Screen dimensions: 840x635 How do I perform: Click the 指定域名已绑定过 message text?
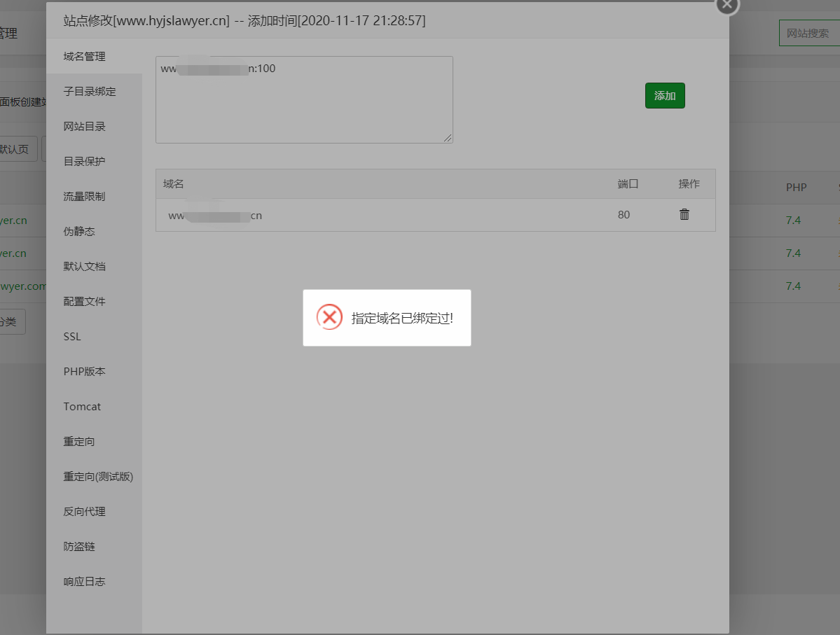click(x=402, y=319)
